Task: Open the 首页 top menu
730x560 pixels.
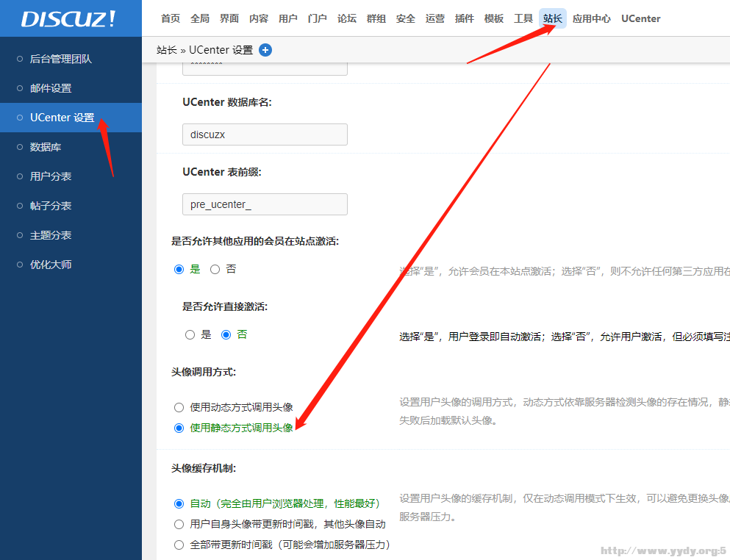Action: point(171,18)
